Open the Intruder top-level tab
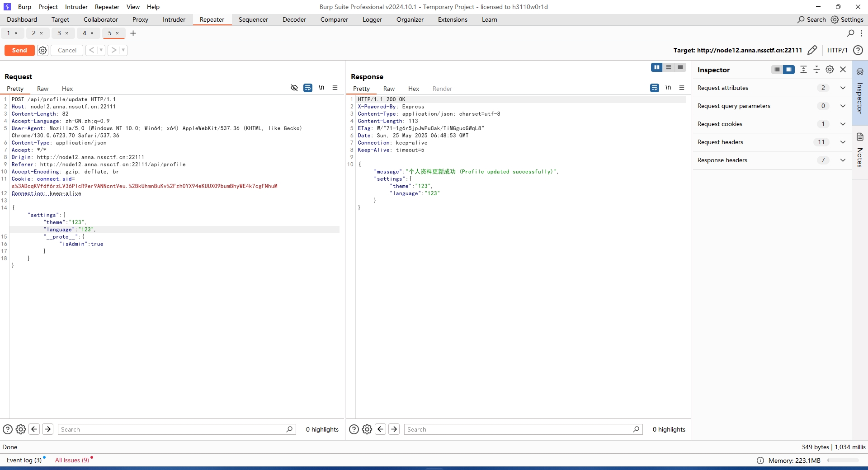The width and height of the screenshot is (868, 470). click(174, 19)
